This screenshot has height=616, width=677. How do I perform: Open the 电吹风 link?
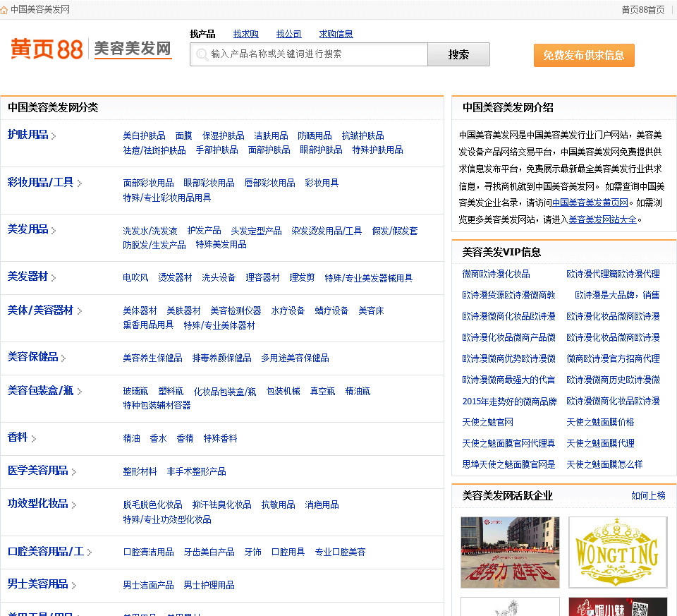tap(135, 277)
